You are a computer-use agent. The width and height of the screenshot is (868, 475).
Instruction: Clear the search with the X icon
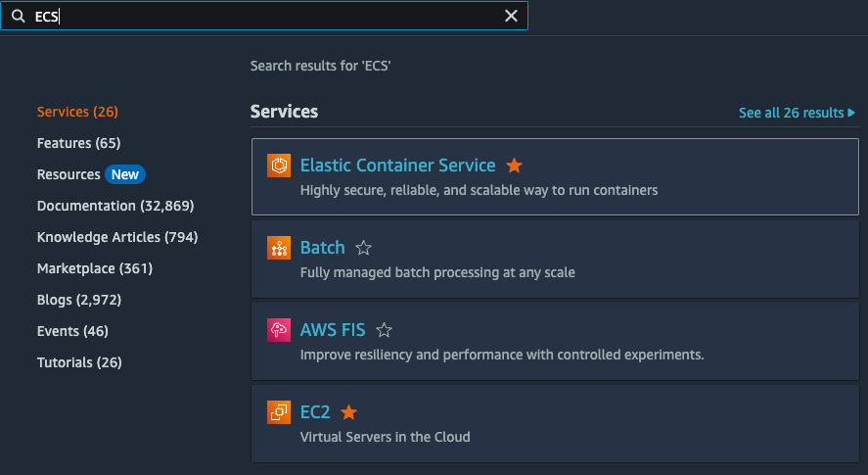(x=511, y=16)
